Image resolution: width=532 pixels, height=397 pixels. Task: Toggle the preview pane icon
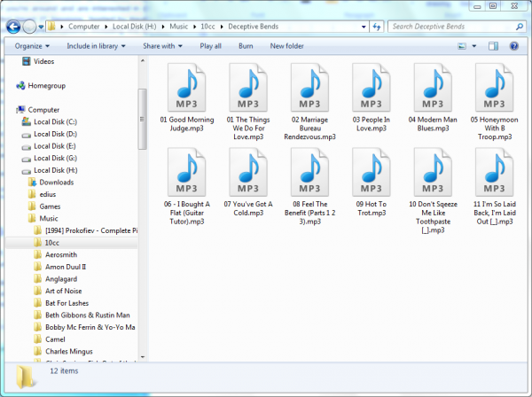(x=493, y=46)
